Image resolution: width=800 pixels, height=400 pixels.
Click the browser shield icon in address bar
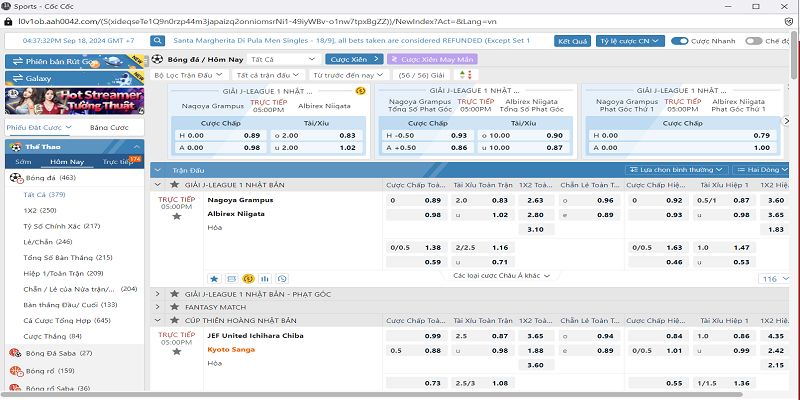coord(788,21)
